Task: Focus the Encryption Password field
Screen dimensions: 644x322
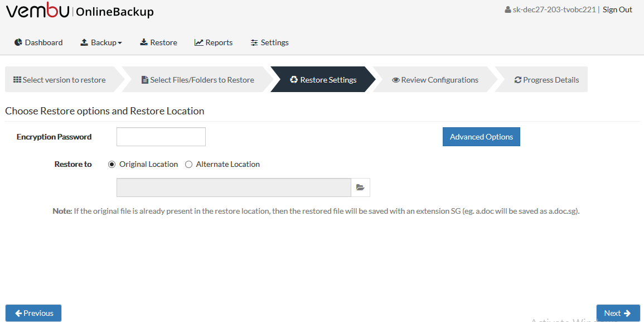Action: [161, 137]
